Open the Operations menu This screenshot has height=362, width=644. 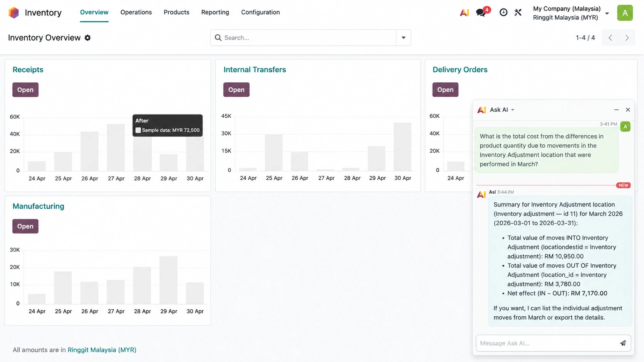pos(136,12)
